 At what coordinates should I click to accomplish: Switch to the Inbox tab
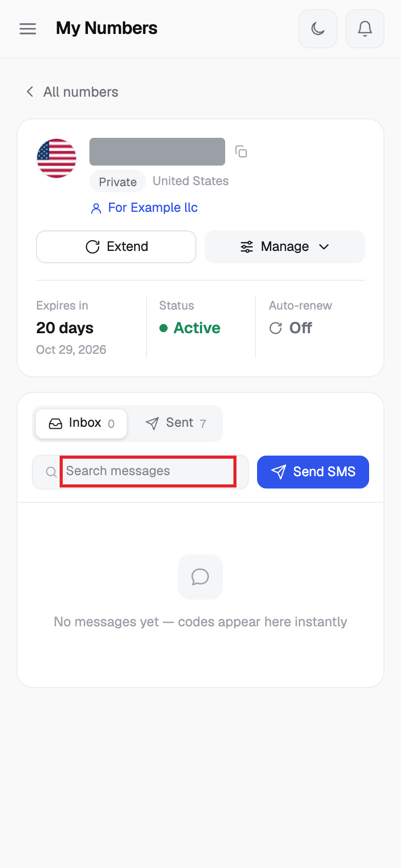81,424
